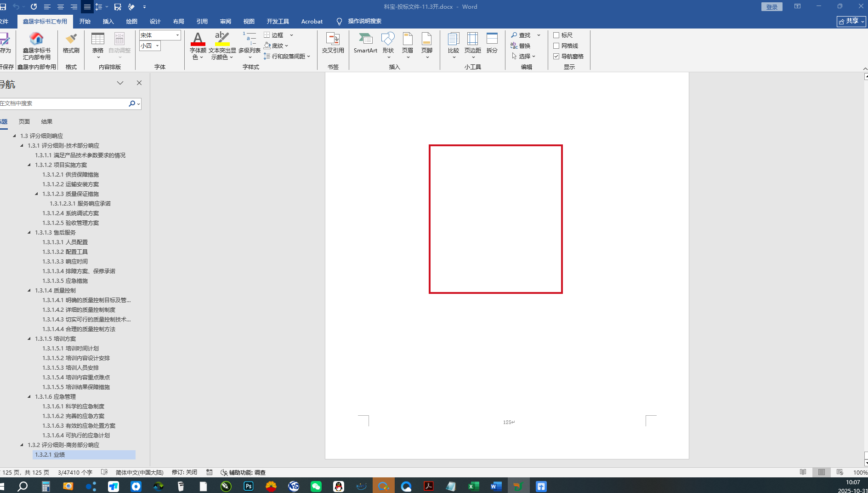Open WeChat from the taskbar

coord(316,486)
